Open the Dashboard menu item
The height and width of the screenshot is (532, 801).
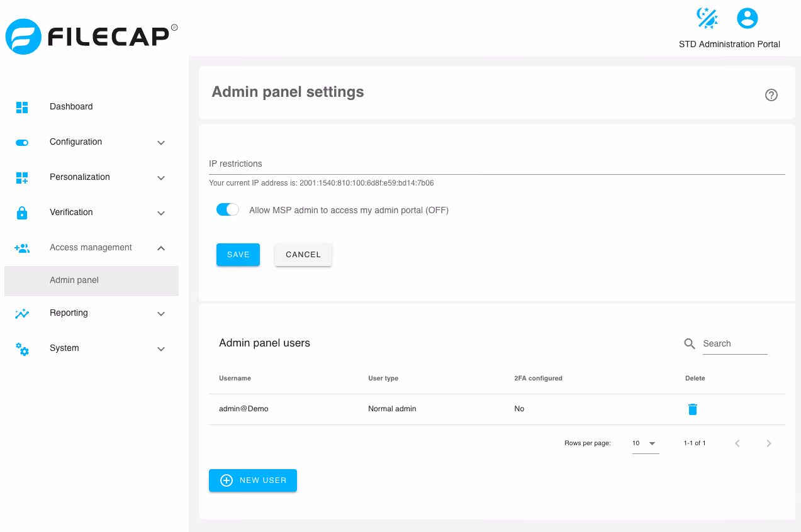92,107
